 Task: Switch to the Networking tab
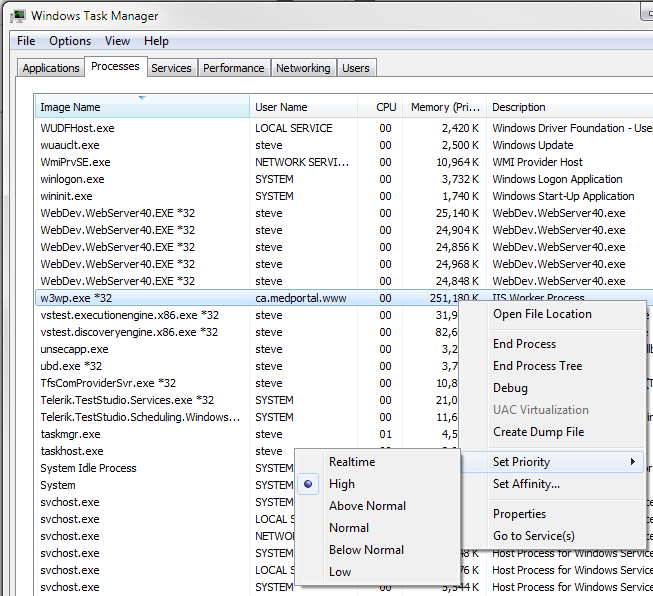coord(303,68)
